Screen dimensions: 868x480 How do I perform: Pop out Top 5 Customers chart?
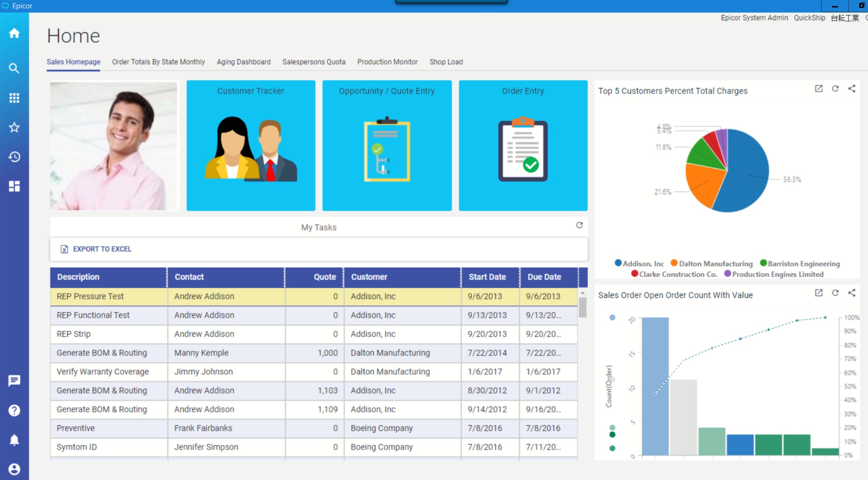click(819, 89)
